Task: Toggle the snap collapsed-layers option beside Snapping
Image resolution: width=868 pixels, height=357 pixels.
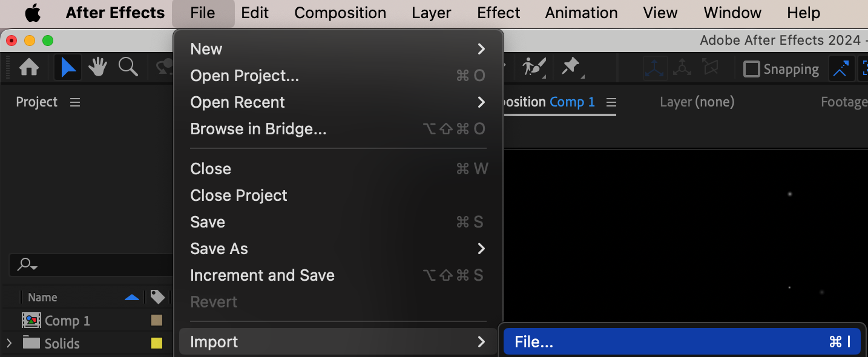Action: (x=840, y=69)
